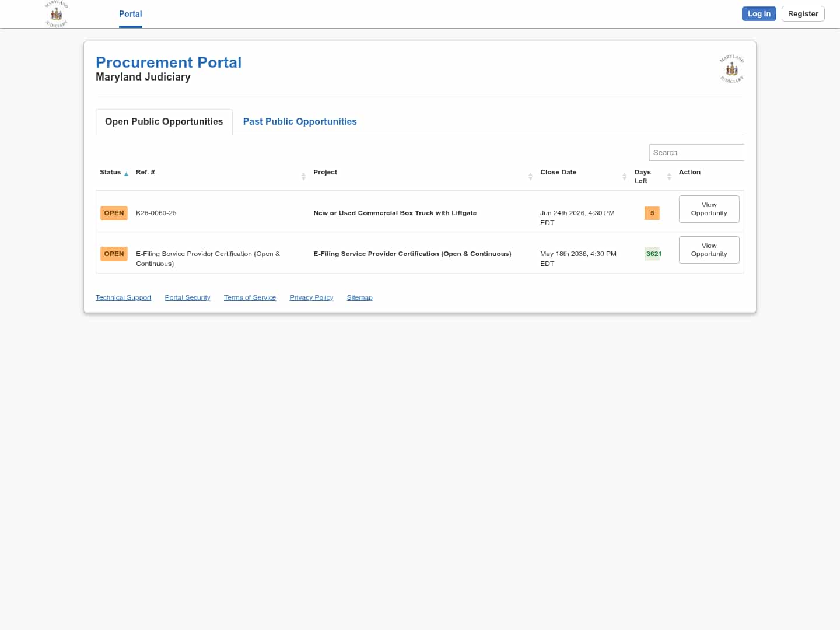This screenshot has width=840, height=630.
Task: View Opportunity for E-Filing Service Provider Certification
Action: pyautogui.click(x=709, y=250)
